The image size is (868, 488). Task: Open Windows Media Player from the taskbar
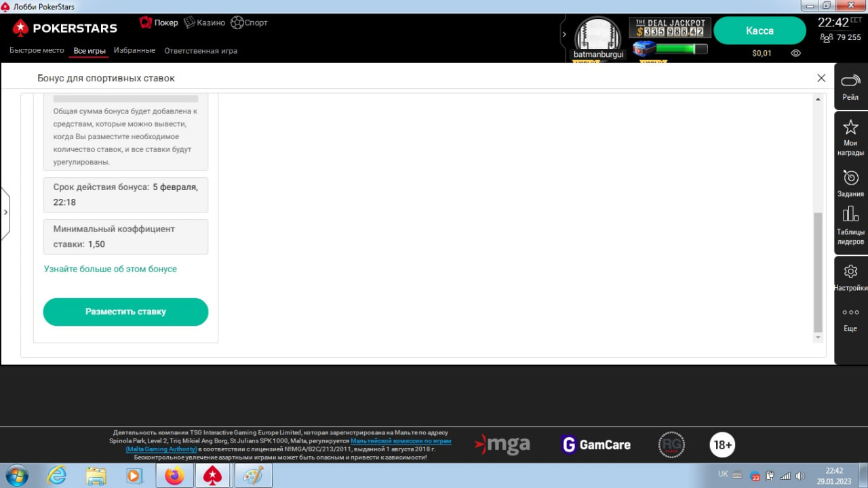click(134, 476)
